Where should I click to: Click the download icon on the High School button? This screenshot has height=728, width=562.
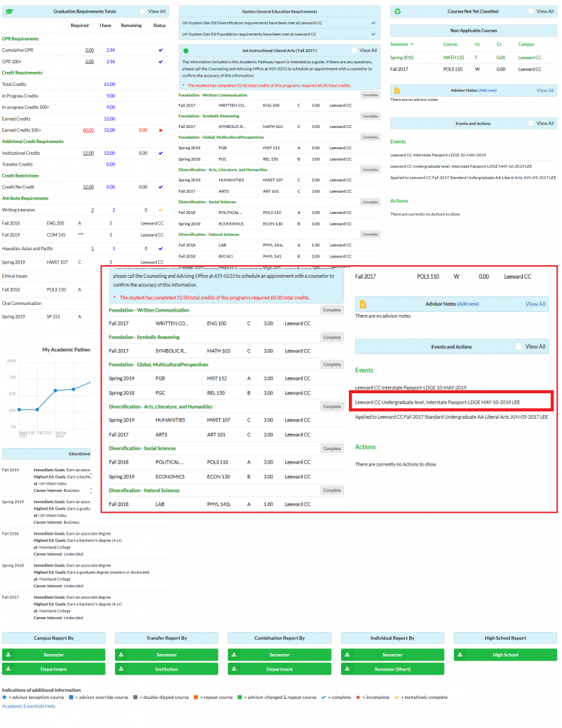460,655
